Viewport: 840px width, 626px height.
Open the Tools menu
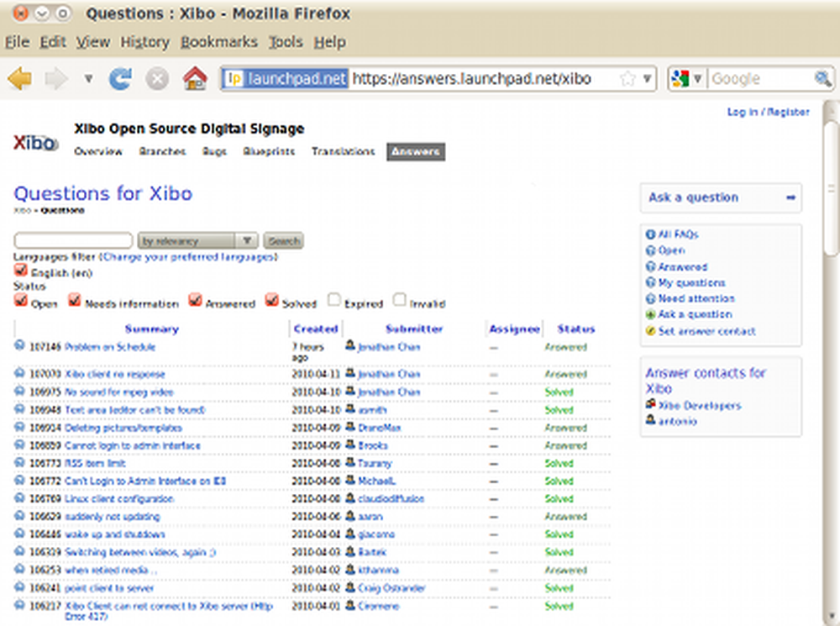[286, 42]
